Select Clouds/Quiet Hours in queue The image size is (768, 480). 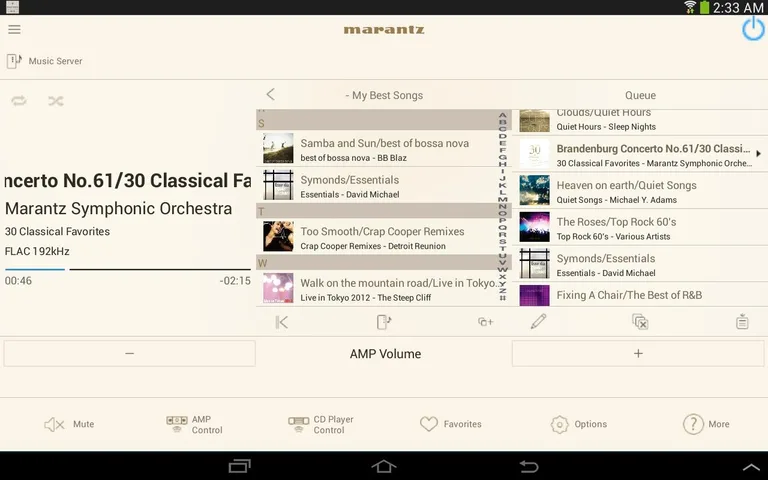pos(640,121)
